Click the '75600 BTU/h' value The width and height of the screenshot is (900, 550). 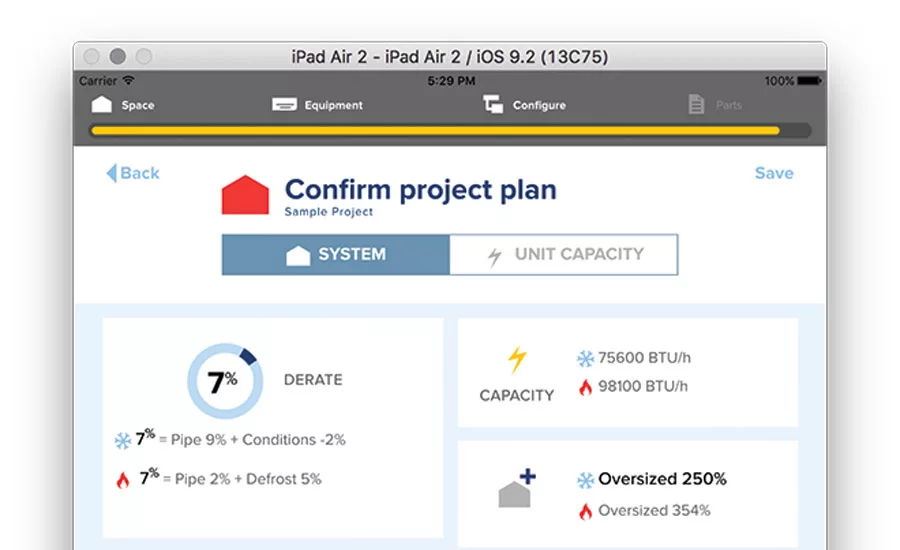[644, 358]
